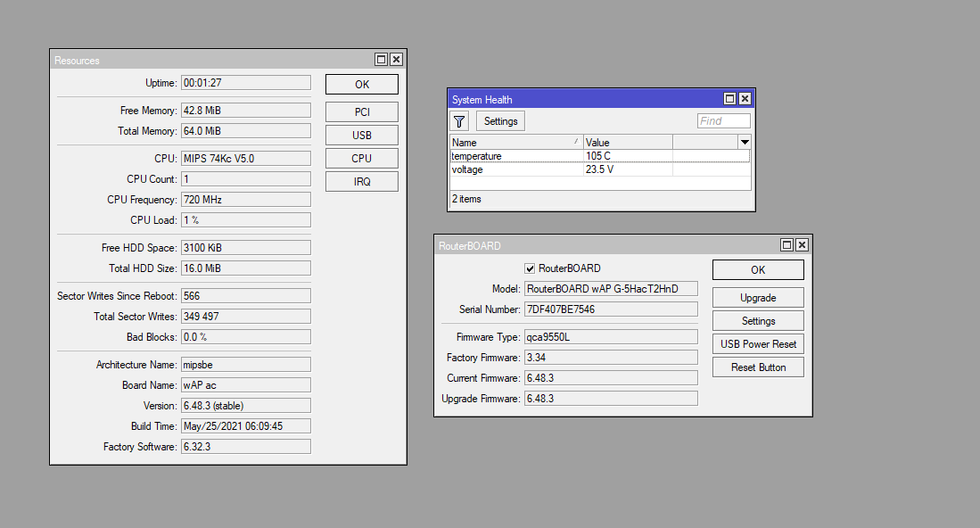
Task: Click the 105 C temperature value
Action: 598,156
